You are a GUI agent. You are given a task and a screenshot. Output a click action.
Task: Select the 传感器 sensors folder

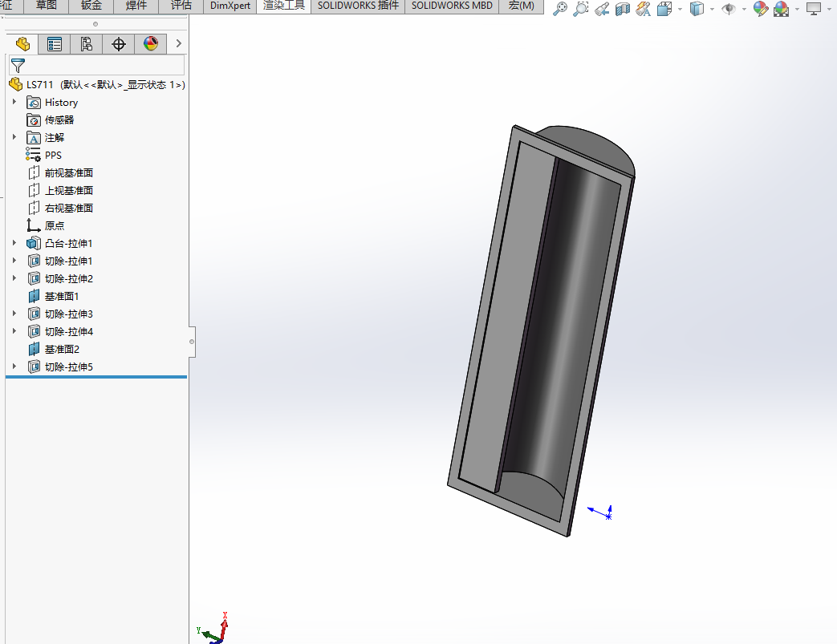tap(51, 120)
